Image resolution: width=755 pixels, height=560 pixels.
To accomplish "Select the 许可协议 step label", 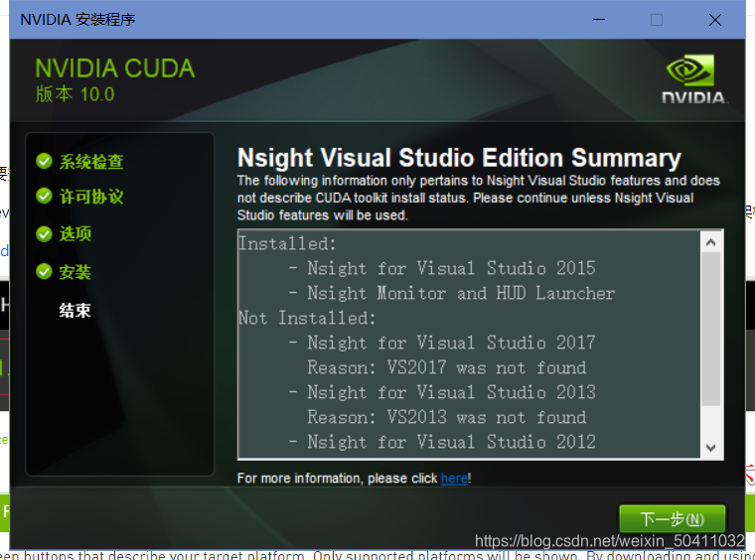I will tap(91, 197).
